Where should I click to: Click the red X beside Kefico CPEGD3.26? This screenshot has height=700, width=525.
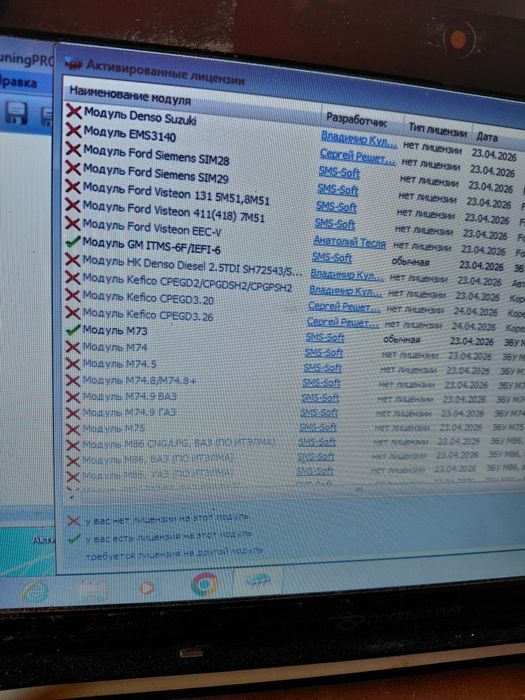73,312
